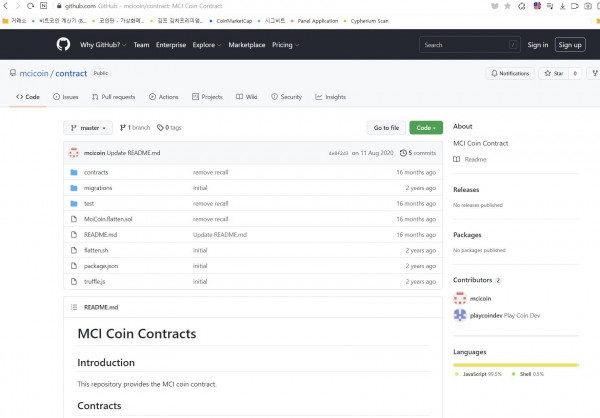Click the browser forward arrow
The image size is (600, 418).
tap(18, 6)
